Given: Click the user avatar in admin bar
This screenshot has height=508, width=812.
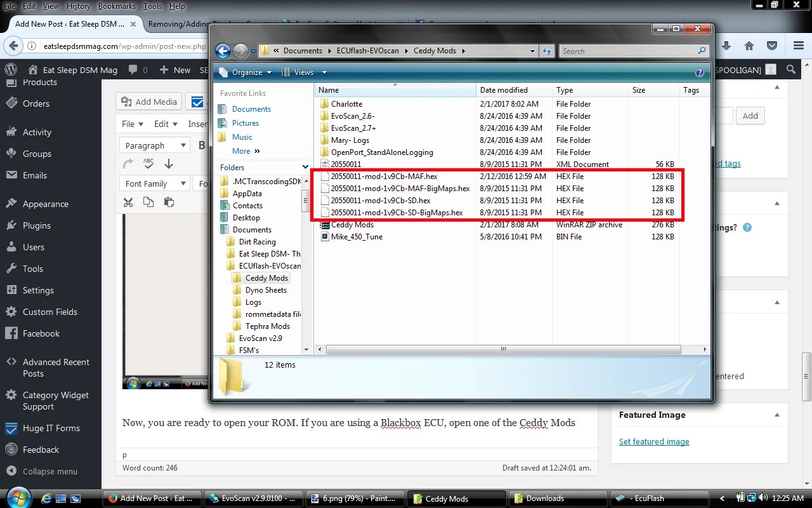Looking at the screenshot, I should (770, 70).
